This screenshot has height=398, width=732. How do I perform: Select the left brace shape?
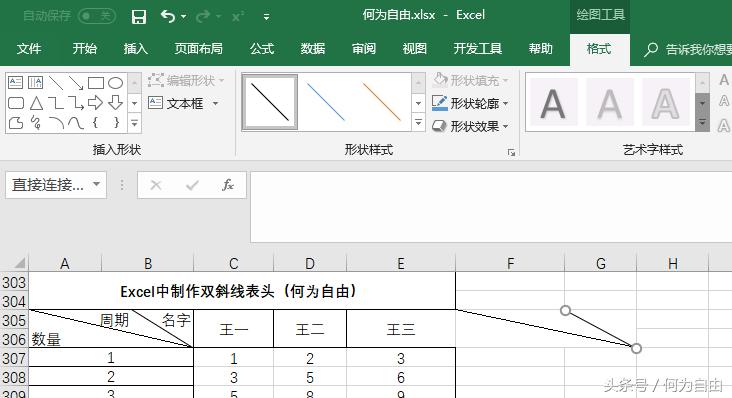click(96, 123)
